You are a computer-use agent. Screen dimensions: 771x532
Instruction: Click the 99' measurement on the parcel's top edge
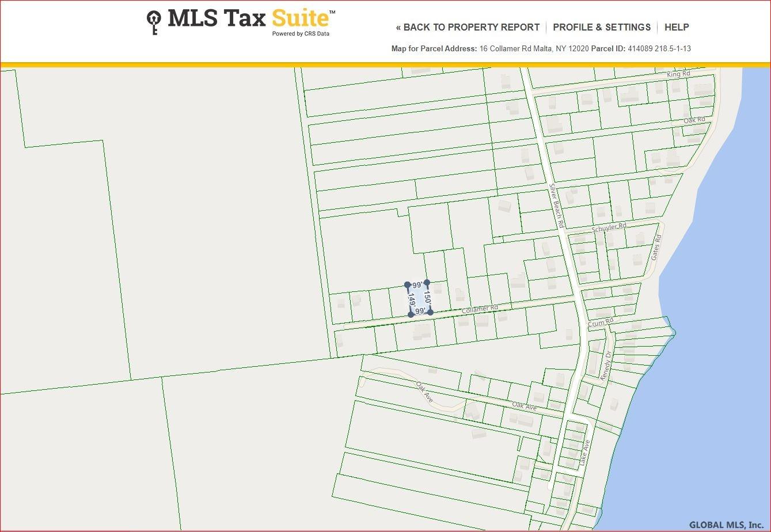pos(417,285)
